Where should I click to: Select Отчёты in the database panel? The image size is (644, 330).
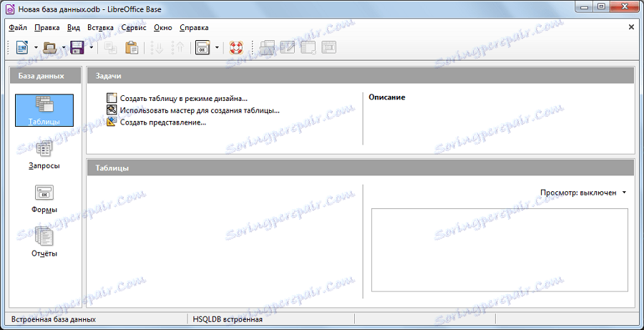tap(44, 243)
